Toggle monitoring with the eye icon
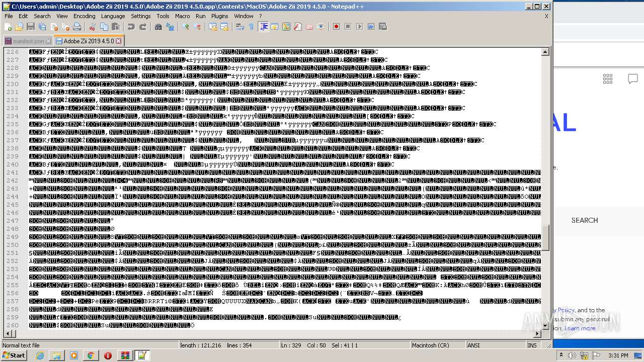Image resolution: width=644 pixels, height=362 pixels. point(321,27)
